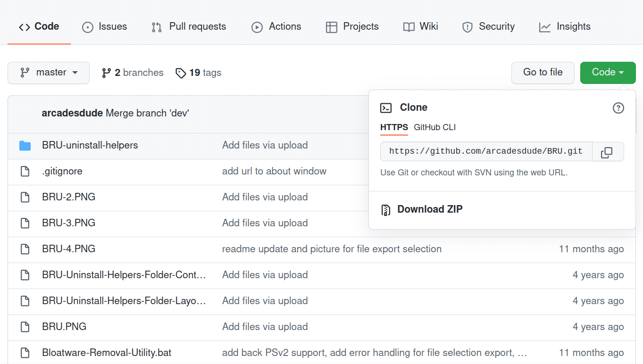This screenshot has height=364, width=643.
Task: Select the GitHub CLI clone tab
Action: [434, 127]
